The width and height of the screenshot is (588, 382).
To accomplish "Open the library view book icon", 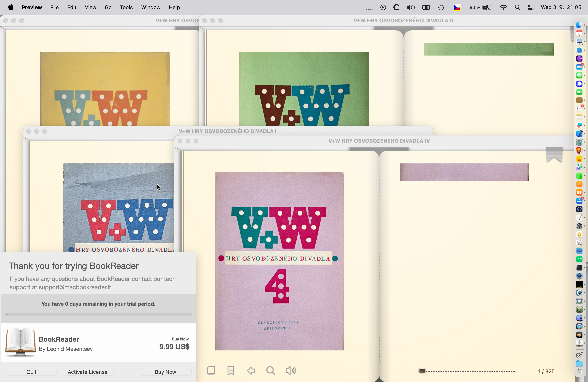I will point(211,371).
